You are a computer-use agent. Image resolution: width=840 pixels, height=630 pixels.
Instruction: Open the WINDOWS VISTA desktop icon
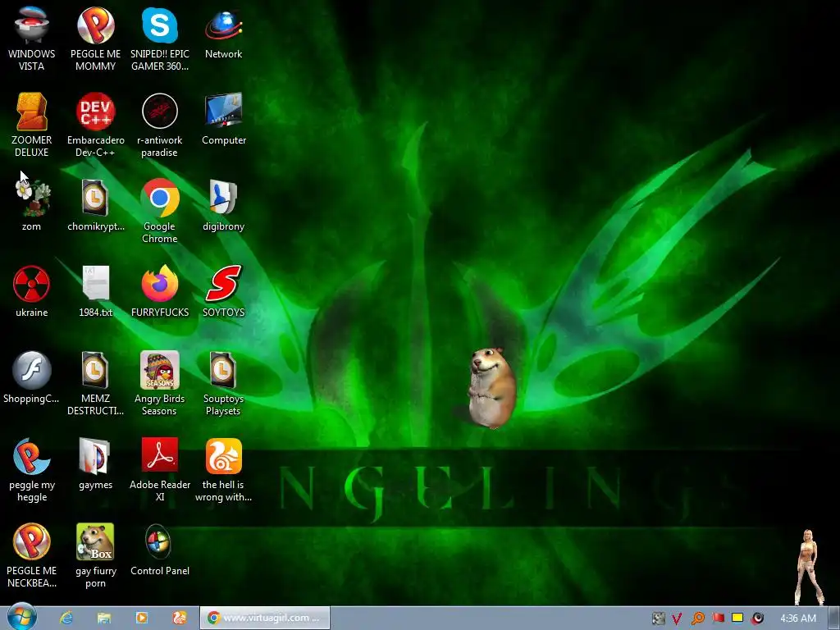click(x=32, y=39)
